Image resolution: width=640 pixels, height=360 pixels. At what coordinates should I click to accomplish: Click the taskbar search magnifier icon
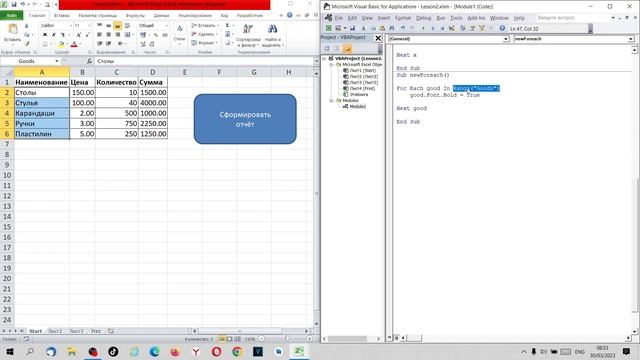pos(30,352)
